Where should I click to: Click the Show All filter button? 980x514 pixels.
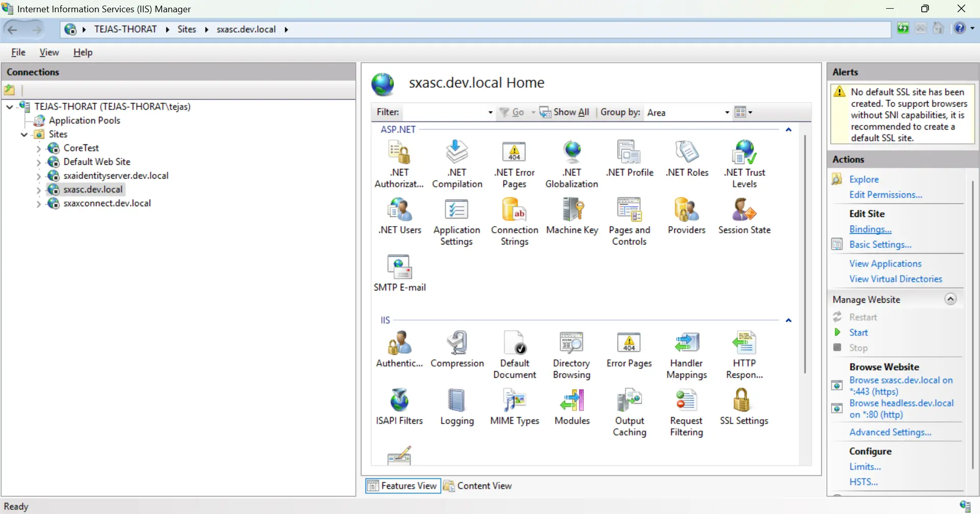pyautogui.click(x=564, y=112)
